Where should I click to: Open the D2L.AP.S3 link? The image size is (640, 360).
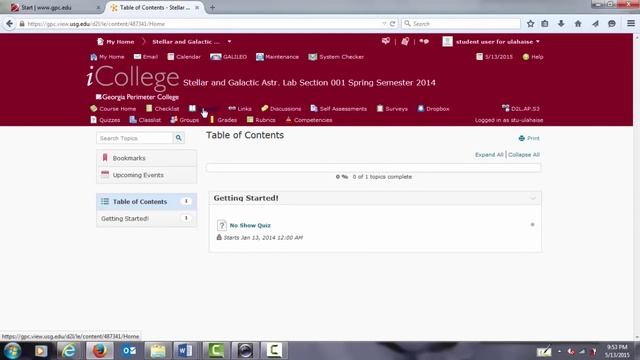521,109
